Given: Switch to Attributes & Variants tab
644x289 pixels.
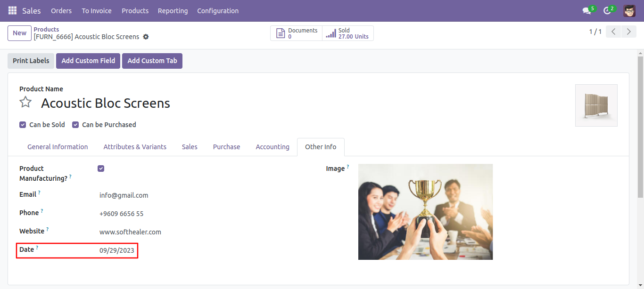Looking at the screenshot, I should (x=135, y=147).
